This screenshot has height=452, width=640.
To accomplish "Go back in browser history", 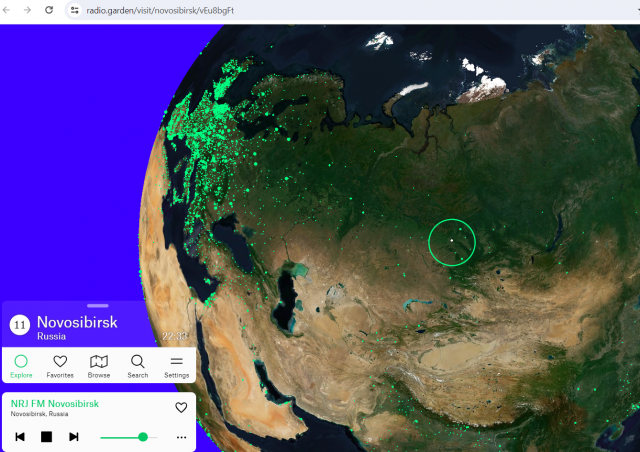I will [6, 10].
